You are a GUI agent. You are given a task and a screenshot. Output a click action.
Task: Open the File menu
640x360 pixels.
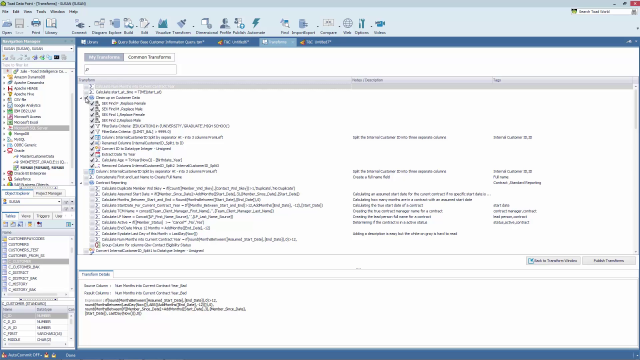(5, 11)
